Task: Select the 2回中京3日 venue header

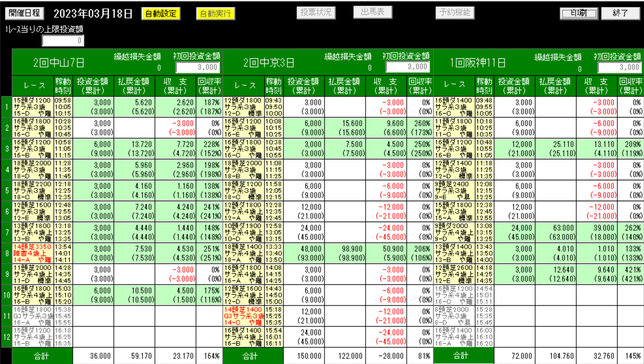Action: point(269,63)
